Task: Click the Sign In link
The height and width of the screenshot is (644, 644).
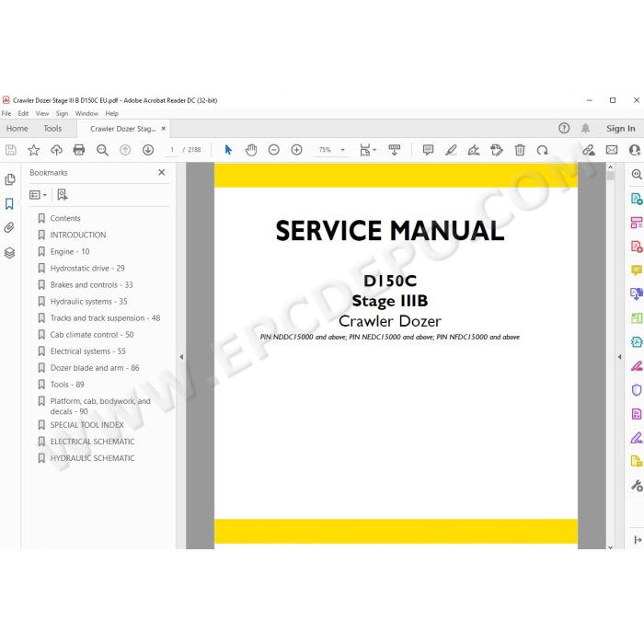Action: [x=621, y=129]
